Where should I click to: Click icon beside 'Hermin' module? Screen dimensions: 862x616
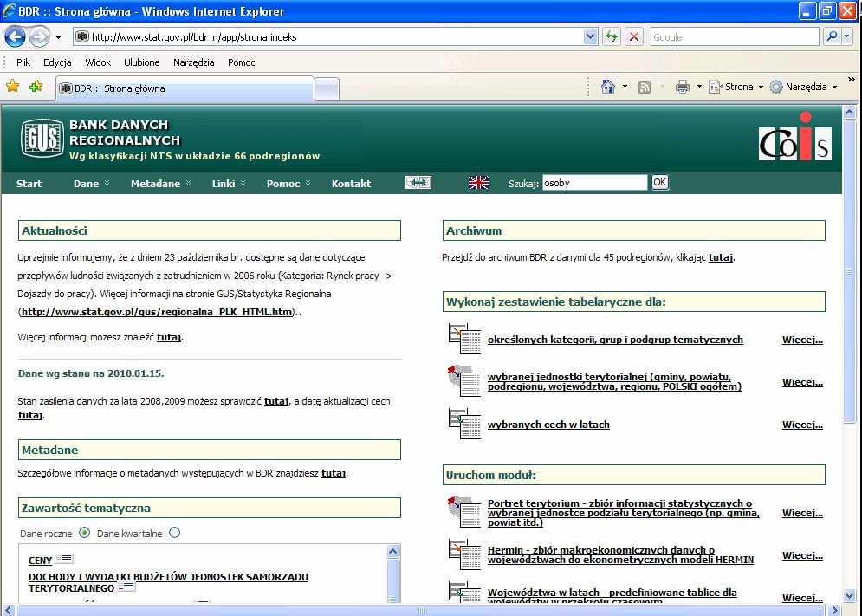click(464, 554)
